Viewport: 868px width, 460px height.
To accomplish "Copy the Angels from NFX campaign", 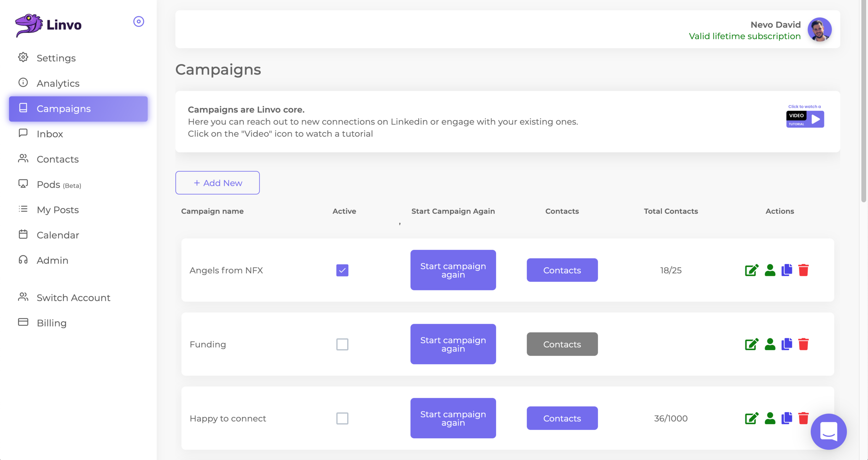I will click(787, 270).
